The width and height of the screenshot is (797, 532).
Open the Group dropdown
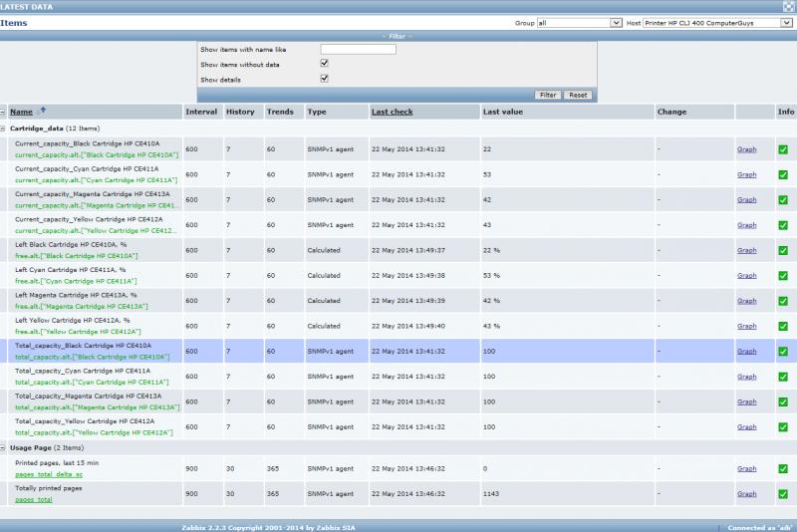(578, 22)
